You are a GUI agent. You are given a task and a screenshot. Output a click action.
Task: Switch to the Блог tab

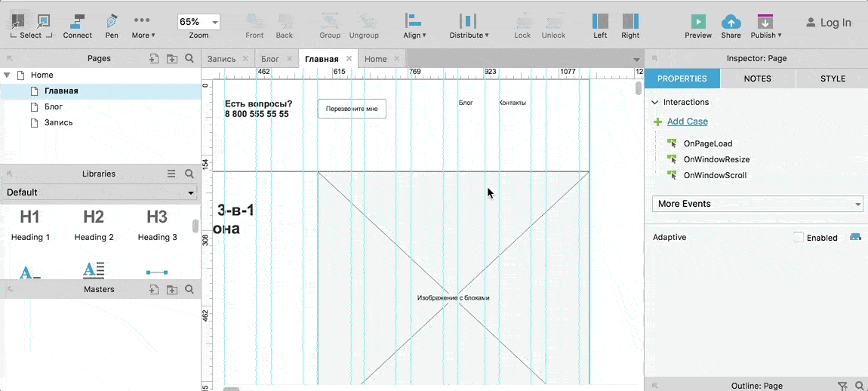tap(270, 59)
